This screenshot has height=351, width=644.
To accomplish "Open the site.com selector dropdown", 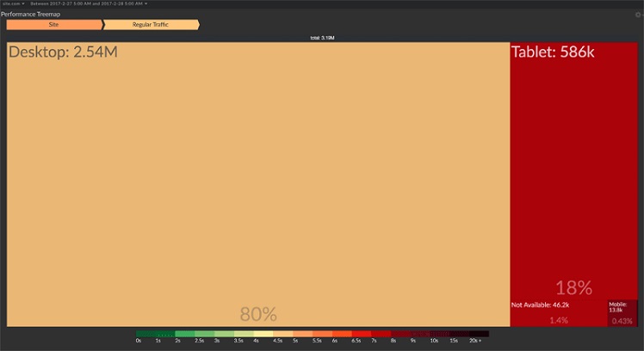I will pyautogui.click(x=13, y=3).
